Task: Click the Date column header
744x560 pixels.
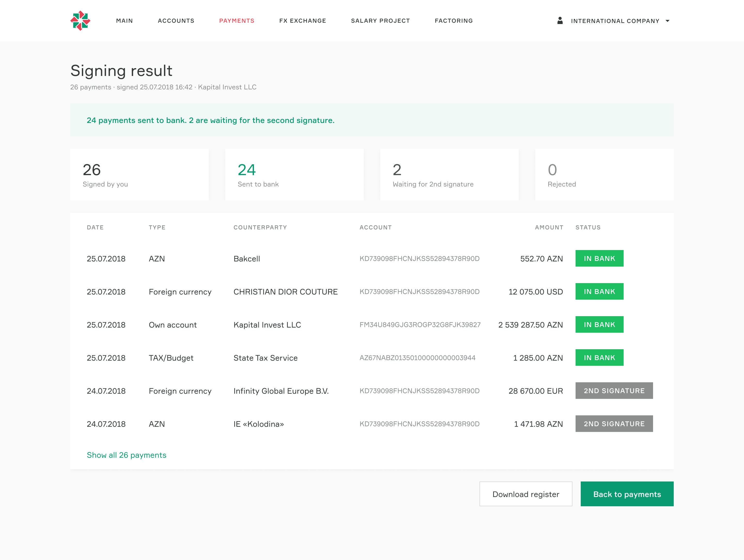Action: click(95, 227)
